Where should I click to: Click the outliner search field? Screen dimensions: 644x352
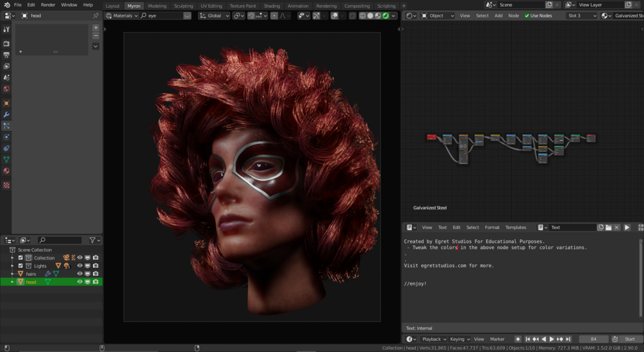pyautogui.click(x=60, y=240)
